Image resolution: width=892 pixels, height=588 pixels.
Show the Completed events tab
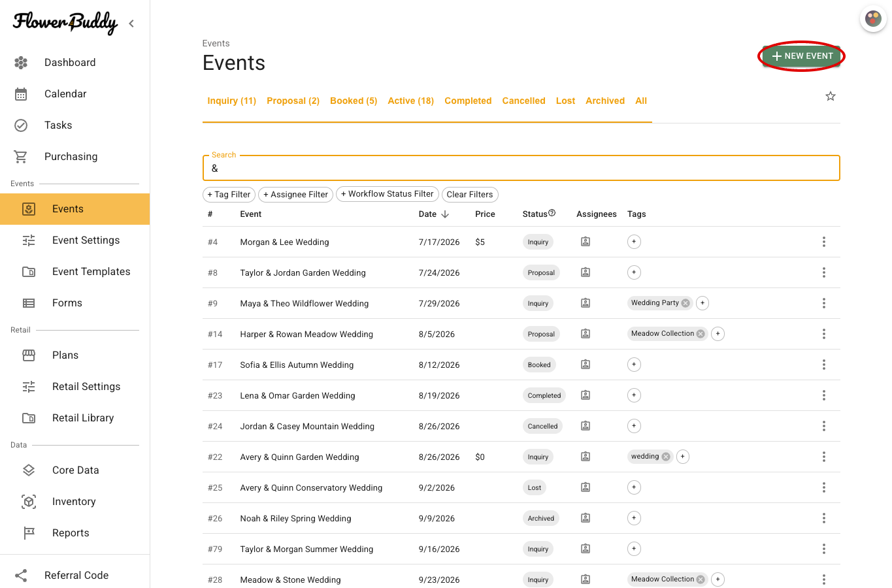[x=468, y=101]
